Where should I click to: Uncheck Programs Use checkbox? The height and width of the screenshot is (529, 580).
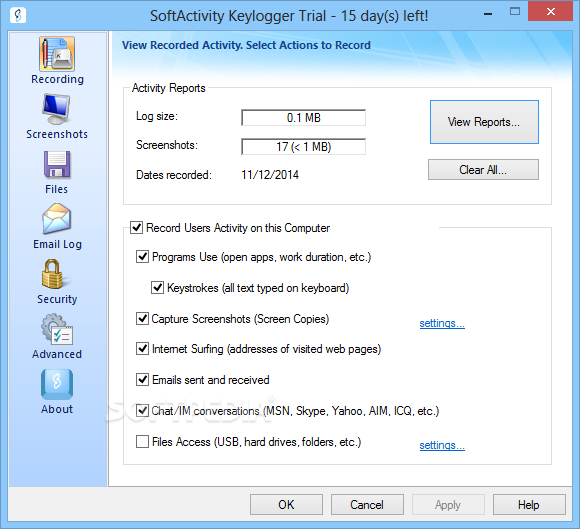pos(142,256)
